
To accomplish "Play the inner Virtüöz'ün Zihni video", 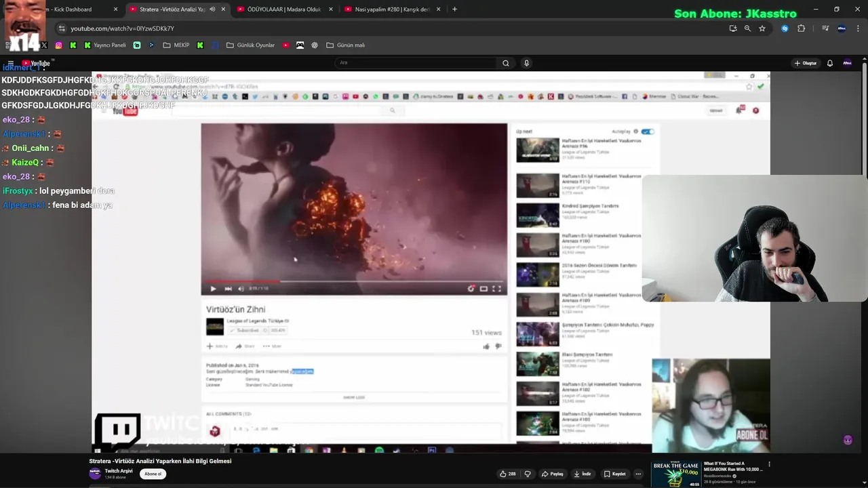I will (x=213, y=289).
